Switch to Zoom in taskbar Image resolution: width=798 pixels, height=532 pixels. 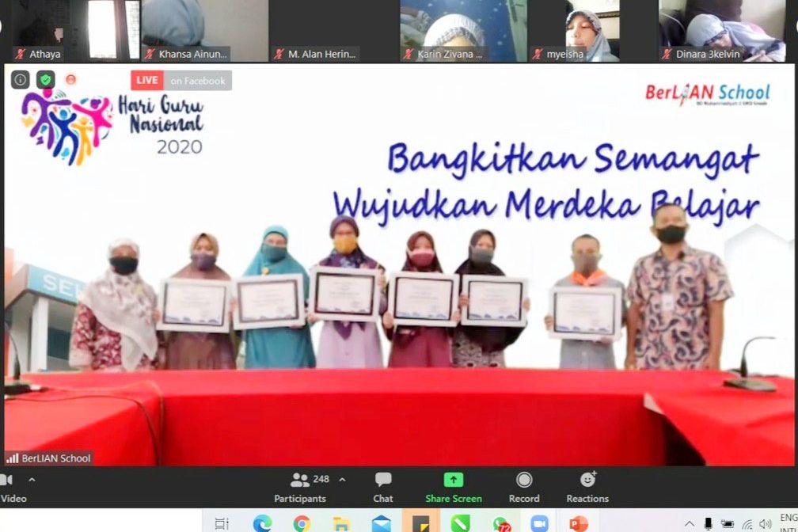539,523
